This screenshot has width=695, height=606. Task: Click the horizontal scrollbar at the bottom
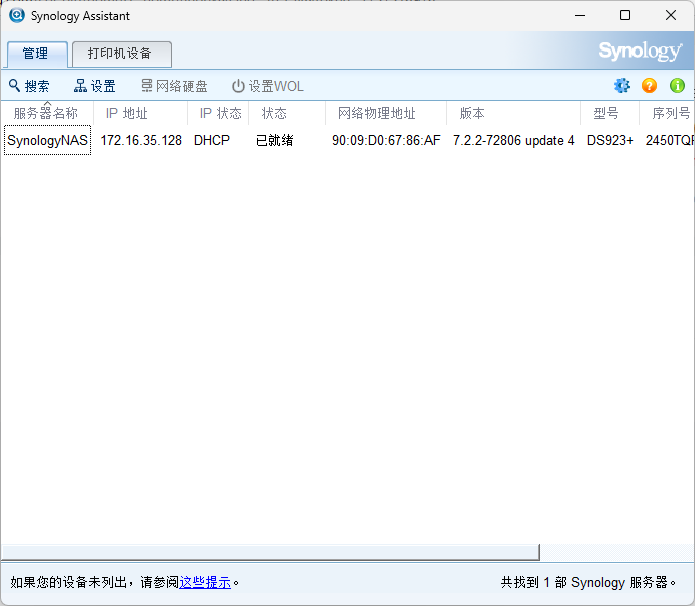[270, 552]
